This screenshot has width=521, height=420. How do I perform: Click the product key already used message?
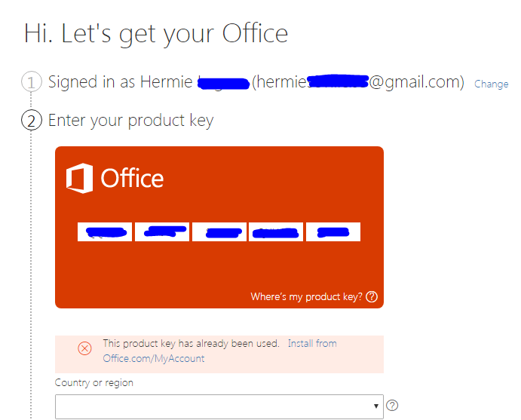coord(191,343)
